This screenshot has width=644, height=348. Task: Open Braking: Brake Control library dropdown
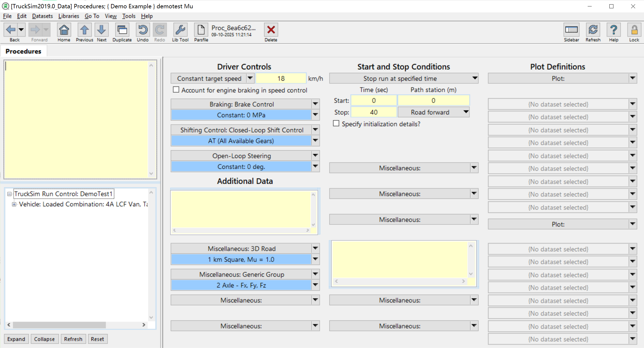[315, 104]
